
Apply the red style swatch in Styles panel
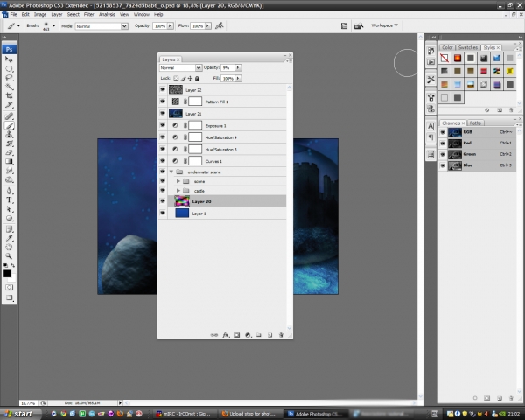484,71
